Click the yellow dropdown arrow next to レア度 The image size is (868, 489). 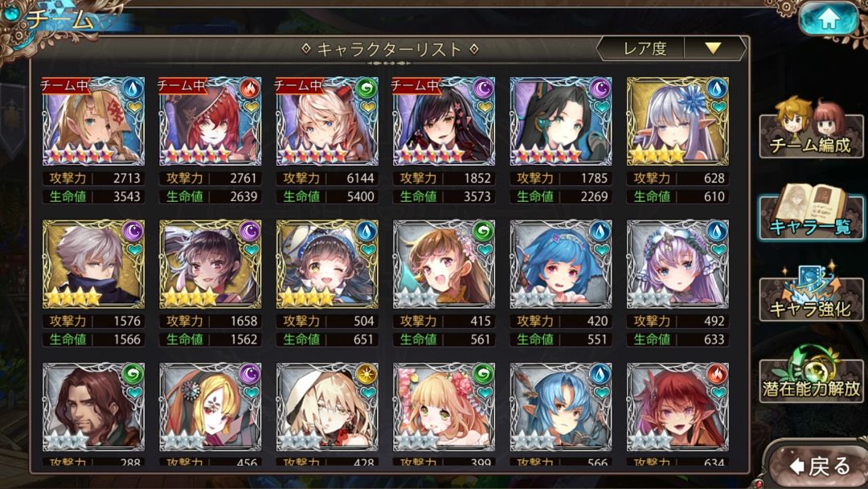click(713, 49)
